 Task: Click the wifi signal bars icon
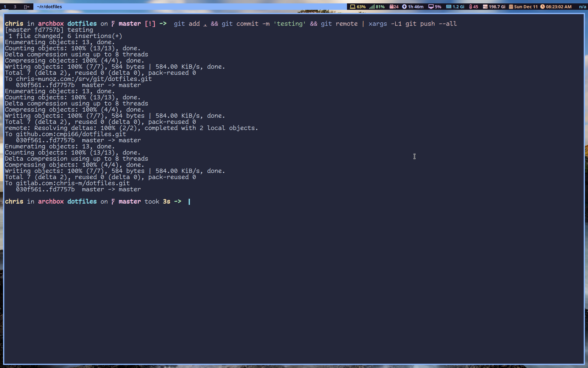point(372,7)
